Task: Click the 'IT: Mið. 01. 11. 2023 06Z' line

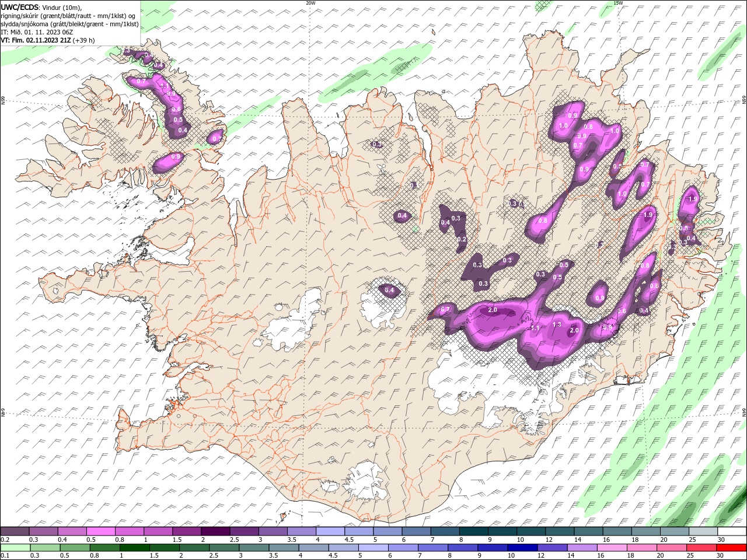Action: click(x=37, y=32)
